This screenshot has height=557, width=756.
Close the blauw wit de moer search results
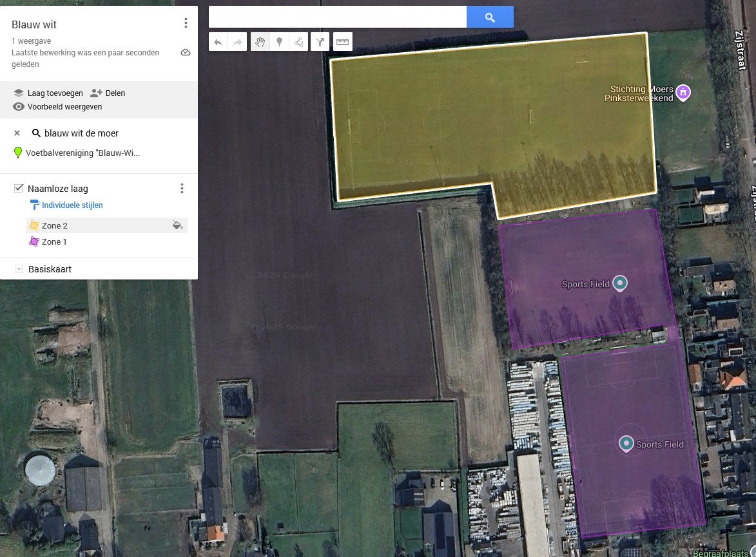[x=17, y=133]
